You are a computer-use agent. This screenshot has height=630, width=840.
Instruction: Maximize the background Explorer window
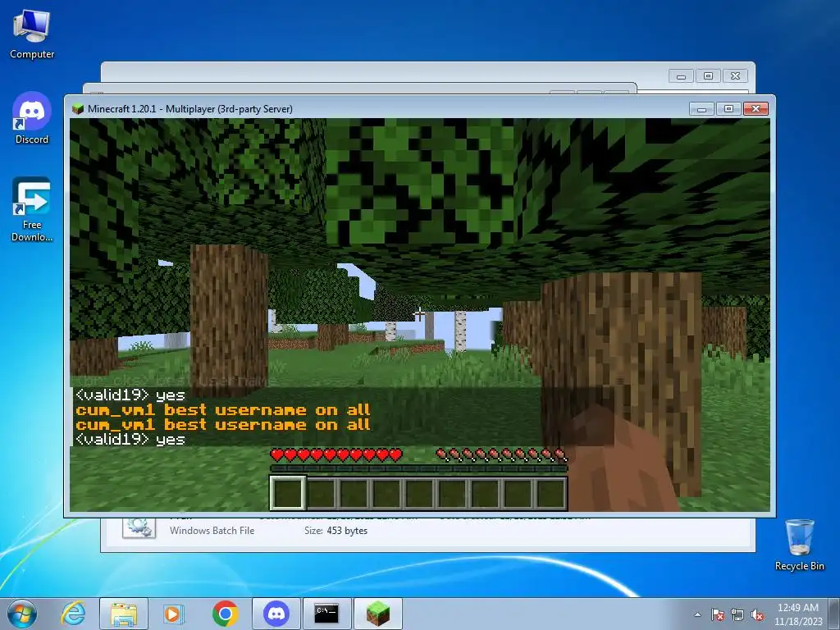(708, 76)
